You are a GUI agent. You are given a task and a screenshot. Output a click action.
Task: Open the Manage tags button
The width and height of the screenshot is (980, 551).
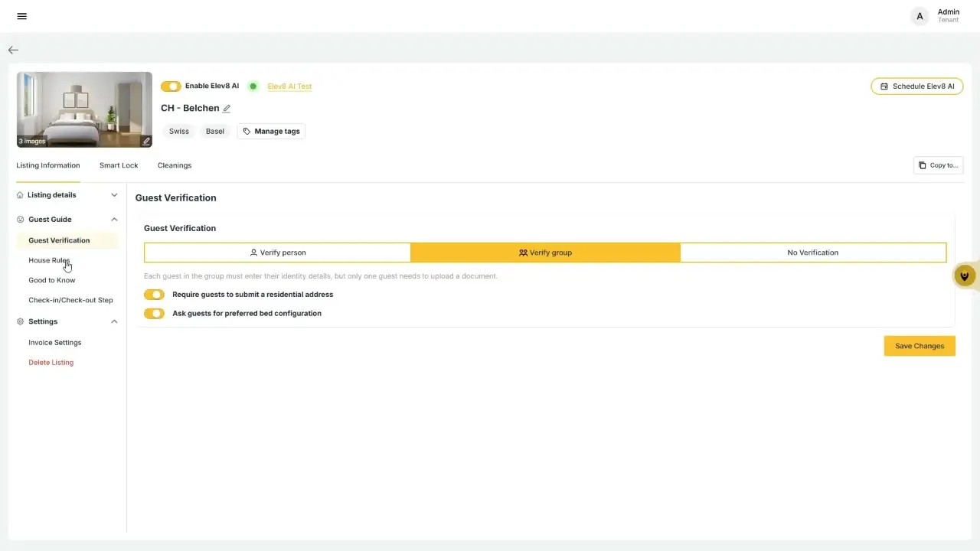(x=271, y=132)
